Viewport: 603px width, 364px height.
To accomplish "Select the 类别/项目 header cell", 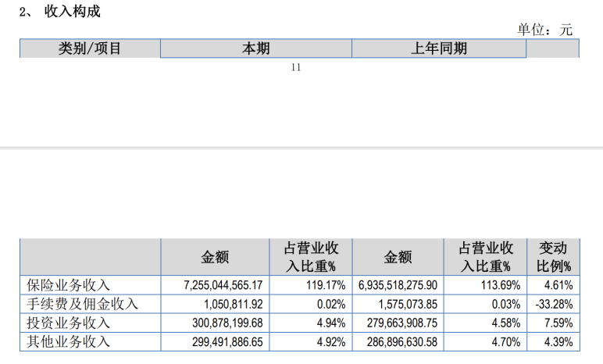I will click(90, 48).
